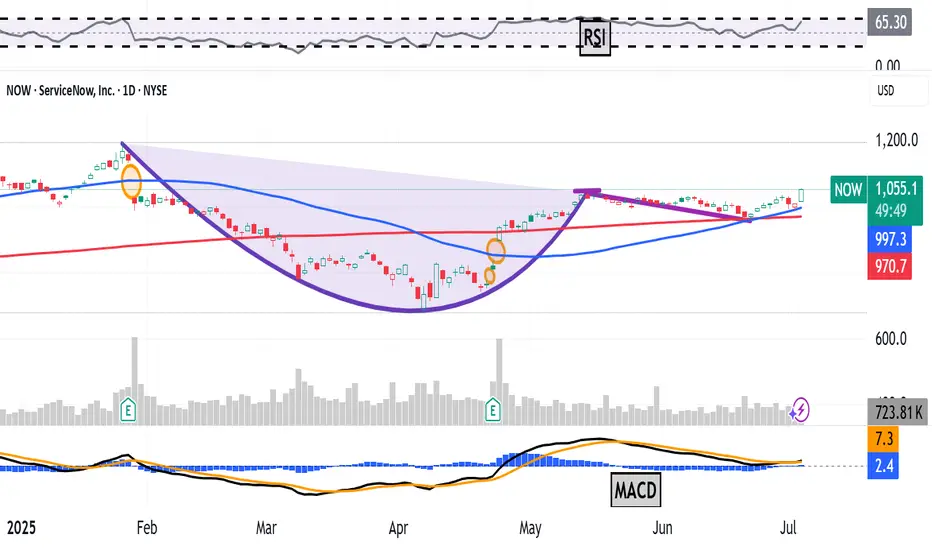Select the USD currency label
Image resolution: width=932 pixels, height=550 pixels.
pyautogui.click(x=886, y=91)
